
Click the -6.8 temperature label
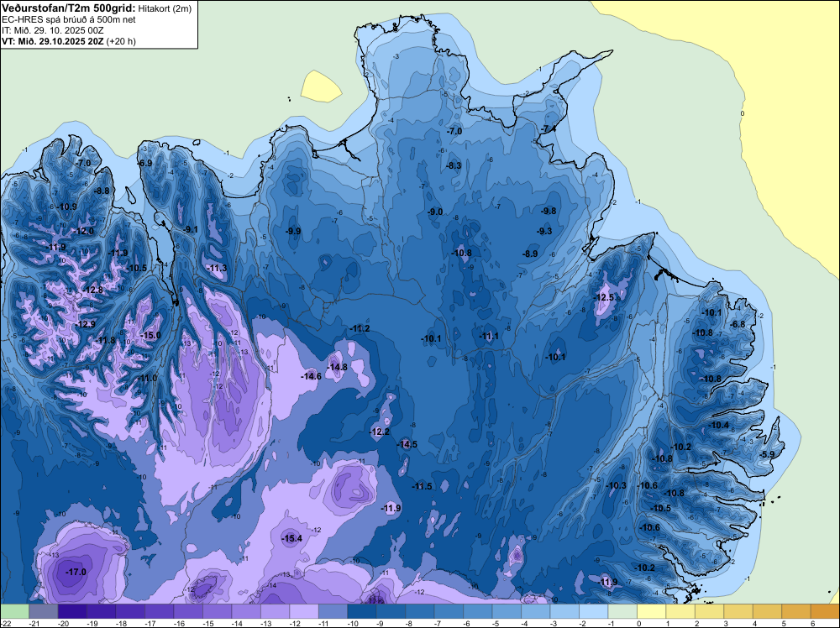click(738, 324)
